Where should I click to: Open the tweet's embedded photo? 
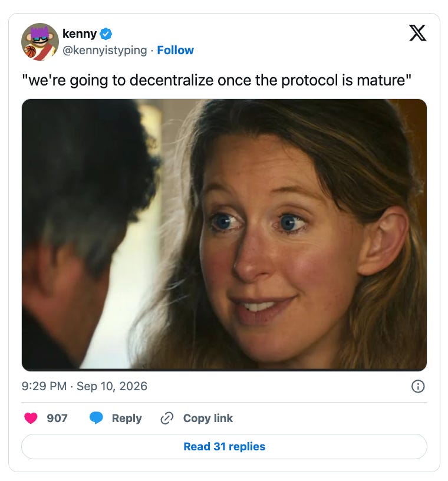(x=224, y=235)
